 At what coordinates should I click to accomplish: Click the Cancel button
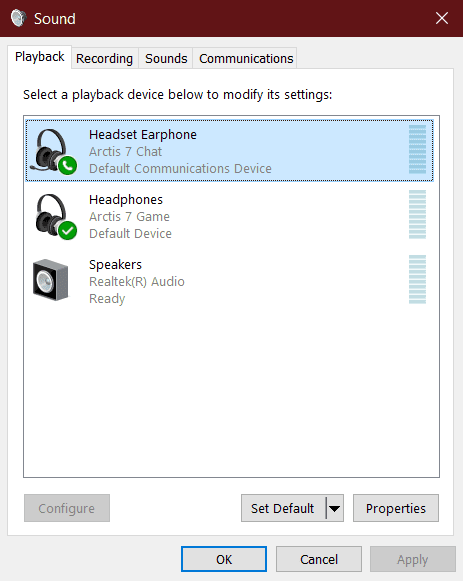[x=319, y=559]
